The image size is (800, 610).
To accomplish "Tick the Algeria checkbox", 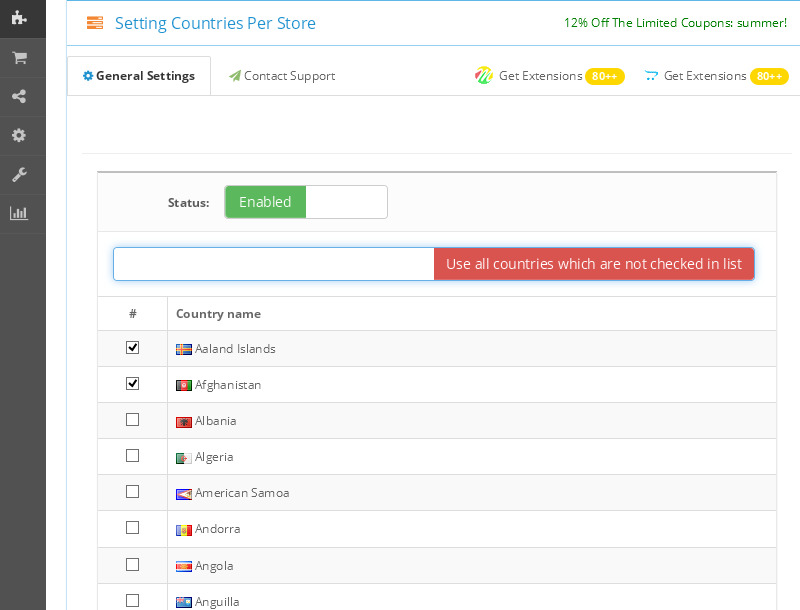I will pyautogui.click(x=132, y=456).
